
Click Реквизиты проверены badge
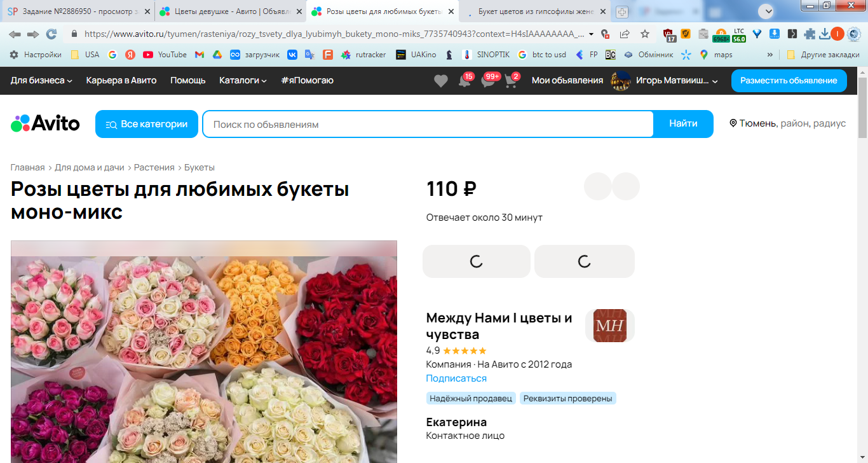tap(568, 399)
